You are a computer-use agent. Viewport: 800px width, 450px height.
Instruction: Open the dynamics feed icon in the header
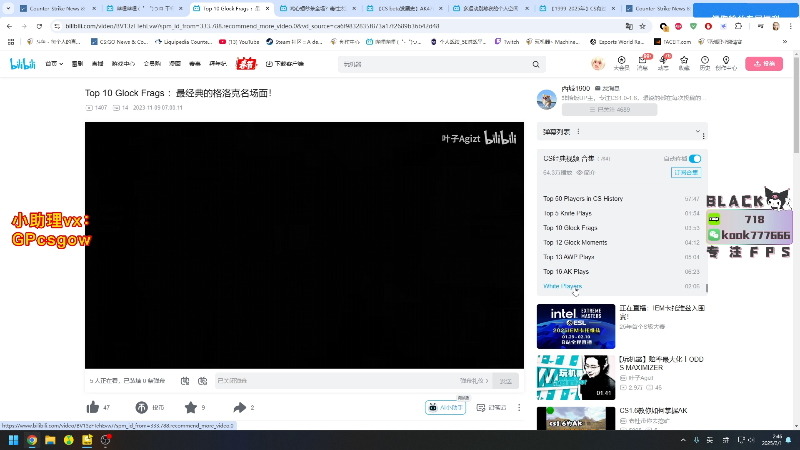pyautogui.click(x=663, y=62)
